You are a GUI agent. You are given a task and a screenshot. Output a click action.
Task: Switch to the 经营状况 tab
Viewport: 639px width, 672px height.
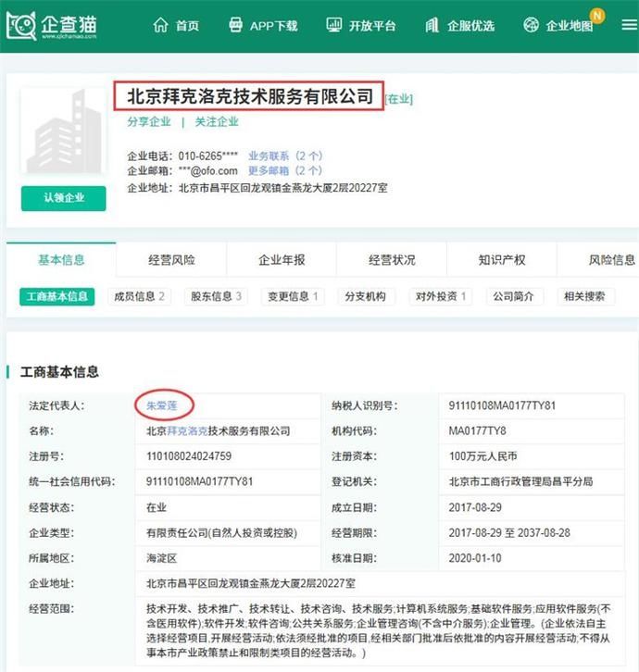[x=392, y=260]
